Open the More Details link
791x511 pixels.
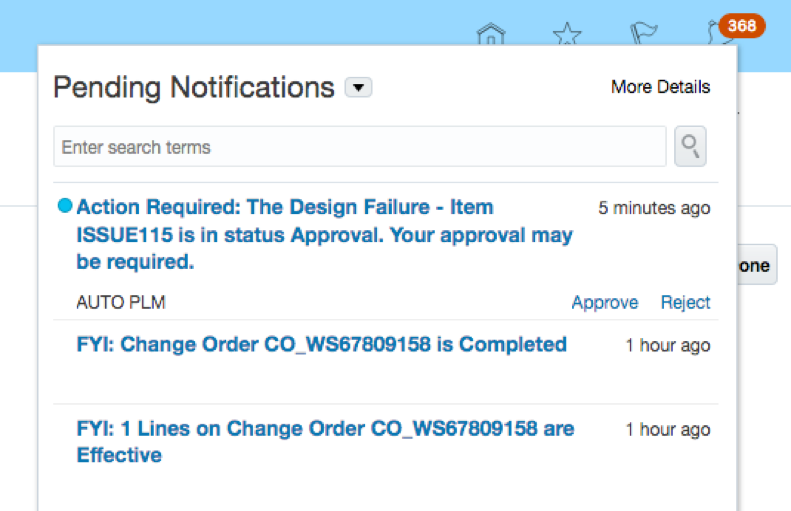pyautogui.click(x=660, y=87)
